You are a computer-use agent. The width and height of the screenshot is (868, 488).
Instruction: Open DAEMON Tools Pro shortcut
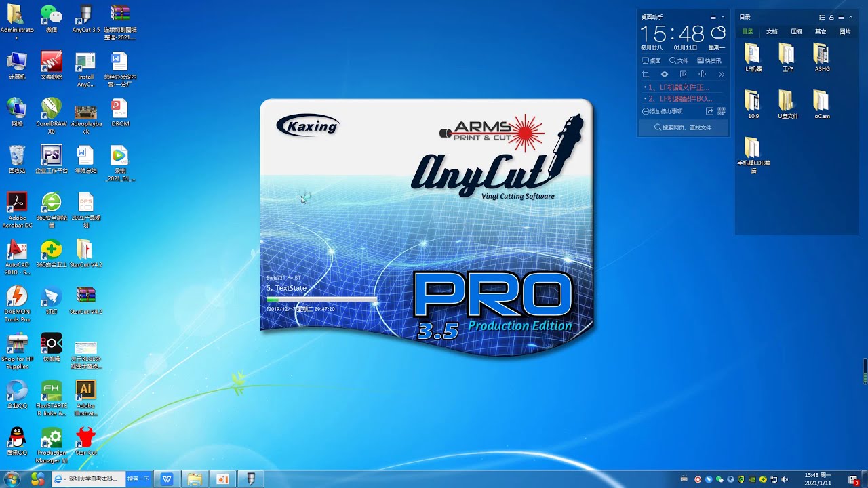pyautogui.click(x=17, y=304)
